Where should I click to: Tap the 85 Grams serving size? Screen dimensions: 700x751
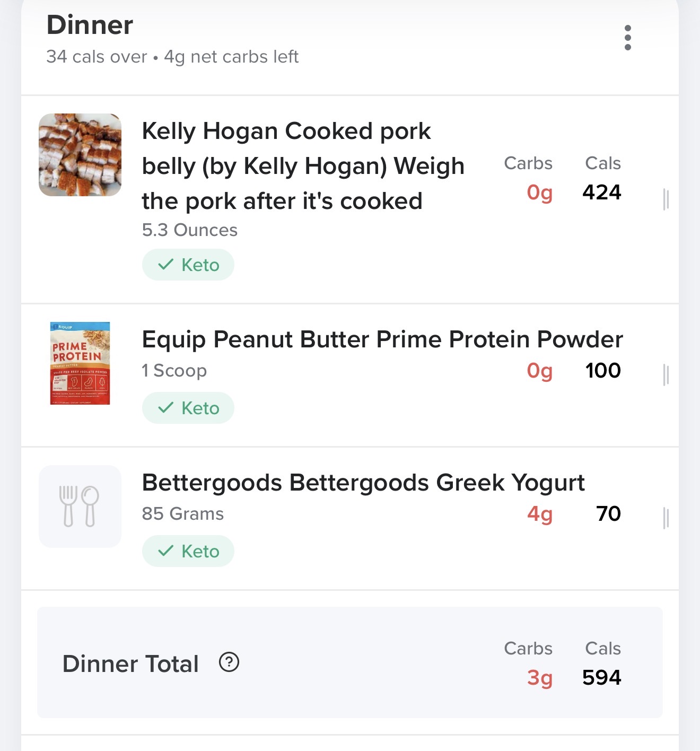click(x=183, y=514)
